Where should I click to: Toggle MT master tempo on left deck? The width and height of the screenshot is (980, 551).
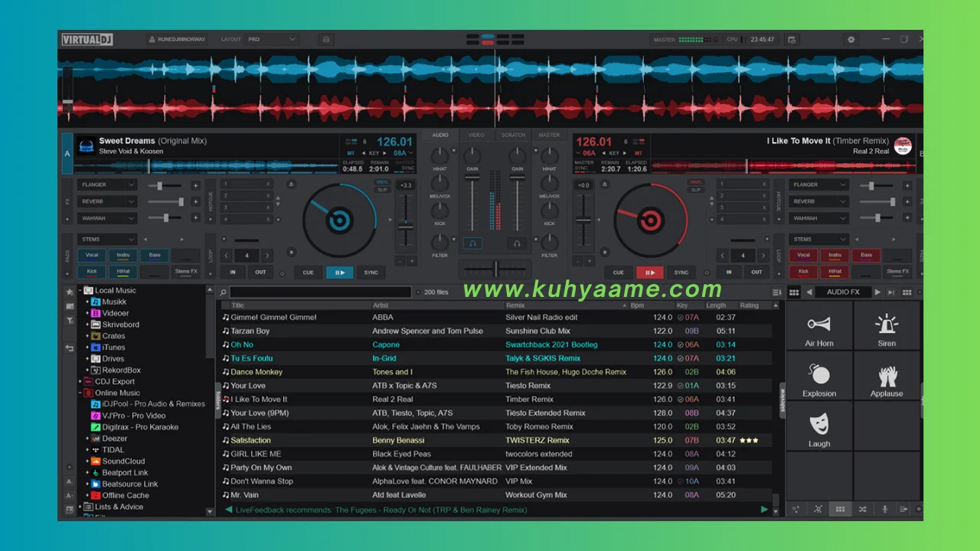point(350,153)
